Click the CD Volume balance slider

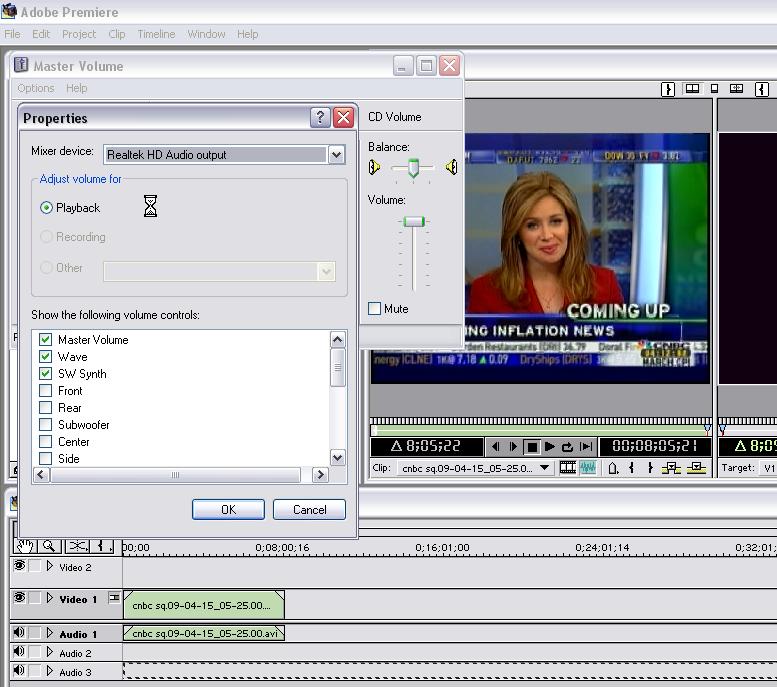point(413,168)
